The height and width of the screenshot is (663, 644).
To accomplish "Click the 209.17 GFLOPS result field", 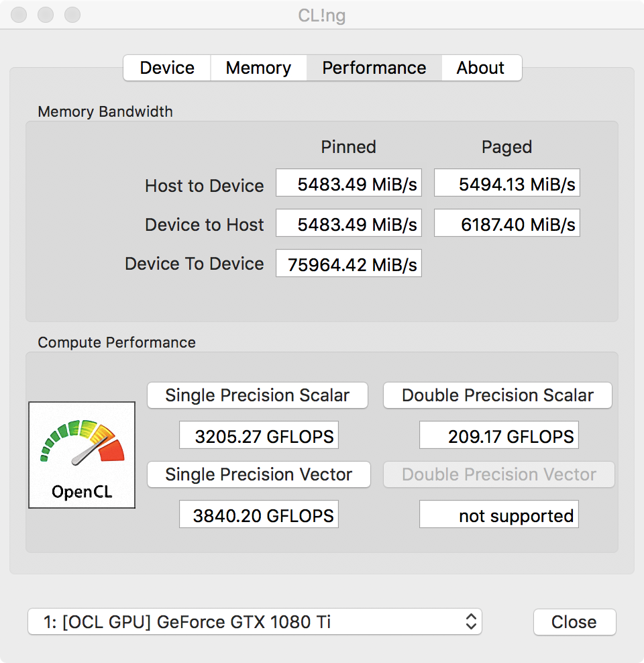I will click(499, 436).
